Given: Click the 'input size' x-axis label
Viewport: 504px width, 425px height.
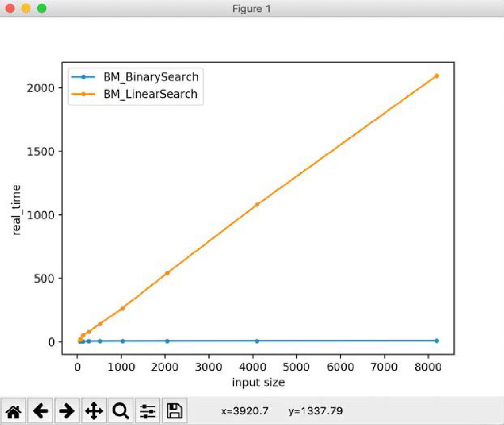Looking at the screenshot, I should 258,382.
